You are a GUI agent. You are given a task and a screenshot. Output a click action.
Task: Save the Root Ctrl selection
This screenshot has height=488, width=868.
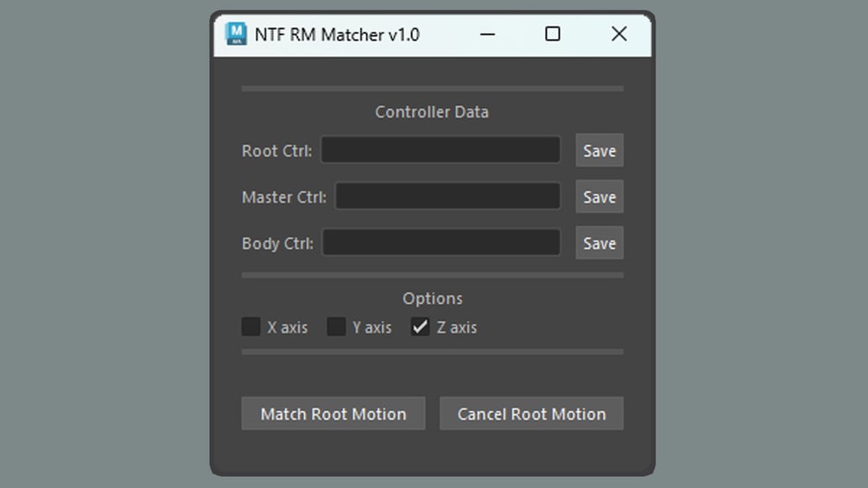click(599, 150)
